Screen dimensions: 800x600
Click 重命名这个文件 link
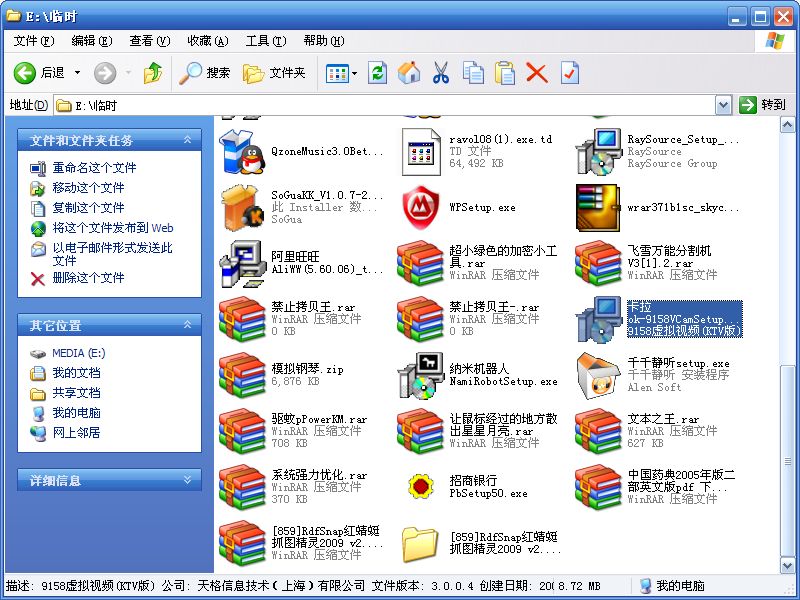pyautogui.click(x=94, y=167)
